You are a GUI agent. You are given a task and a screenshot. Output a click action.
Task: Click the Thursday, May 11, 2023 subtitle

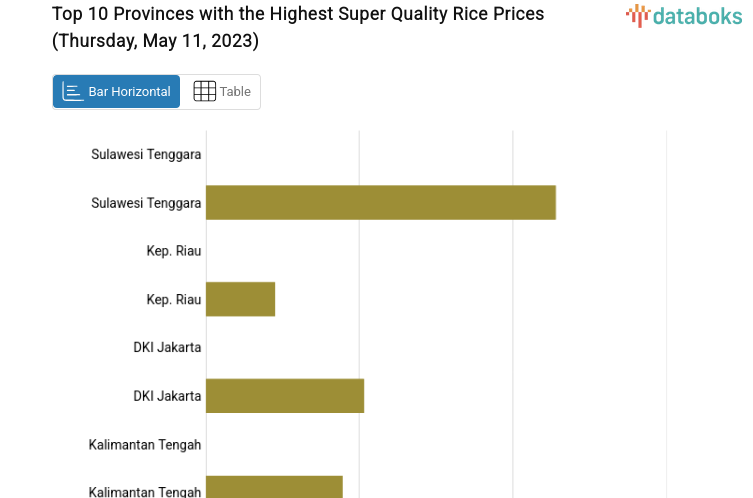155,41
